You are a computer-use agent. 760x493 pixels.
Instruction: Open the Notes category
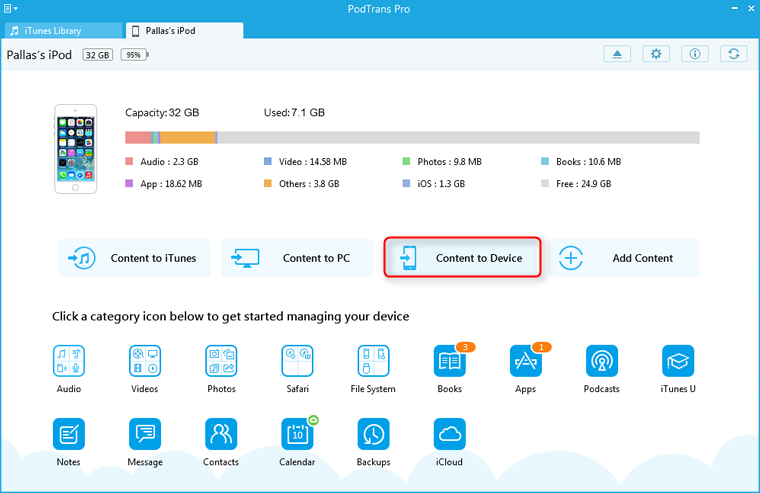69,434
